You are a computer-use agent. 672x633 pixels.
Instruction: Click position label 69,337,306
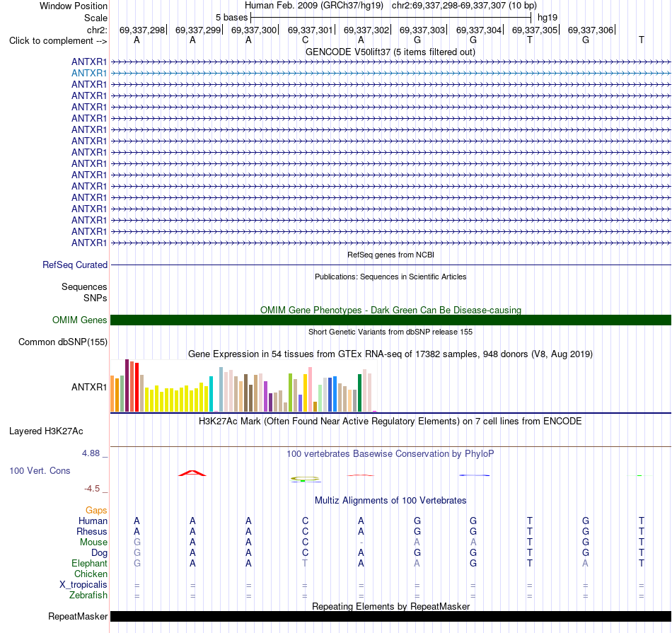(591, 30)
